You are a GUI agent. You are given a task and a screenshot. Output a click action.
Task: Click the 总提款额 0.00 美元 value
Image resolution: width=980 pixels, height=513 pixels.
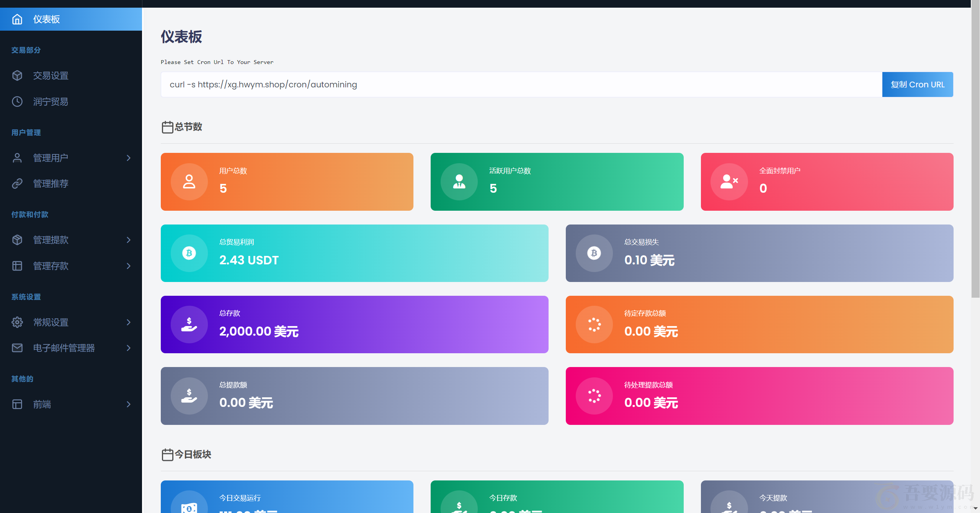(246, 403)
